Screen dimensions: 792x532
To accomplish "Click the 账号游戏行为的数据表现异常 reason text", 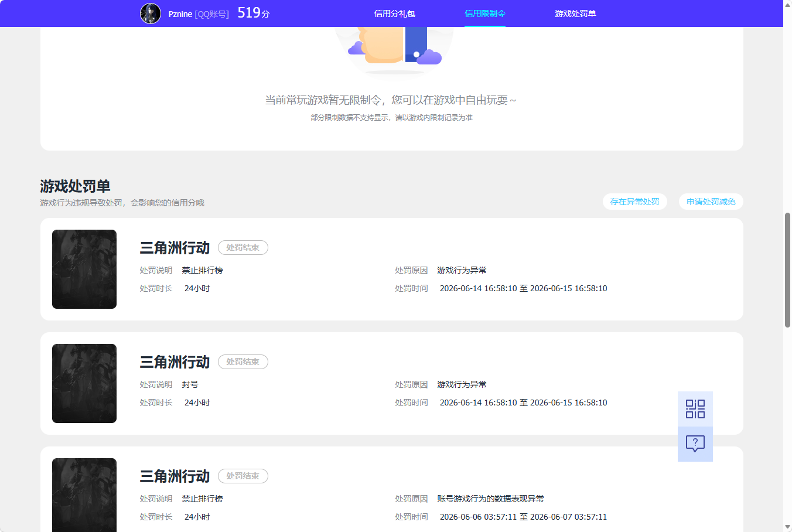I will [490, 499].
